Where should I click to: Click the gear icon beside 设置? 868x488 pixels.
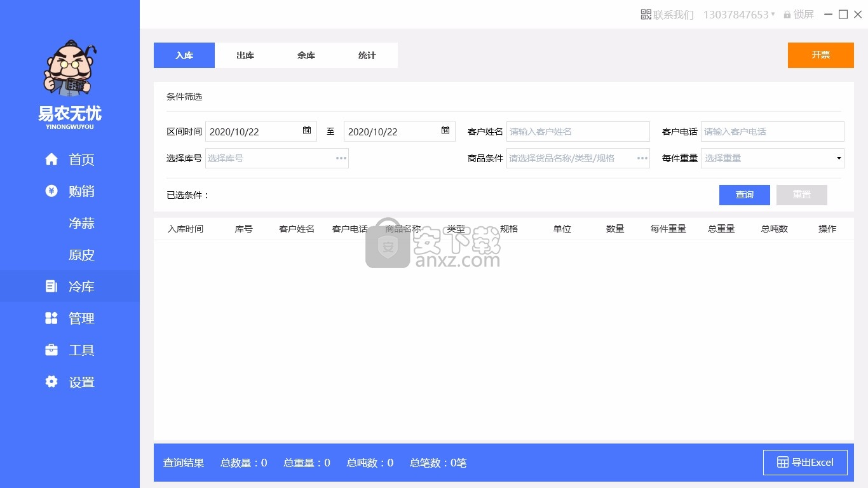pyautogui.click(x=51, y=381)
